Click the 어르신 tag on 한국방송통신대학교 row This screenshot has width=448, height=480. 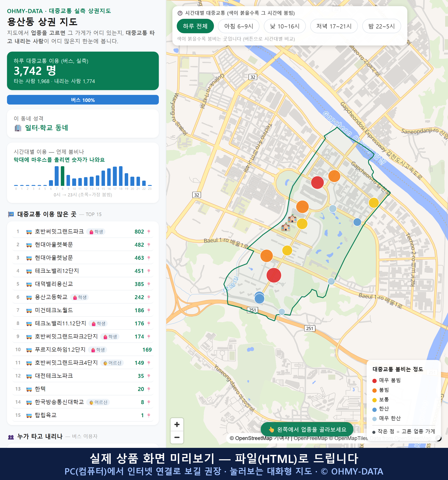(98, 402)
